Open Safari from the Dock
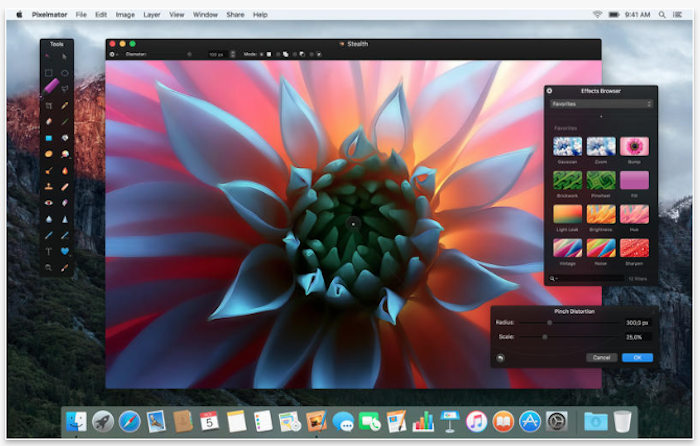 (129, 421)
